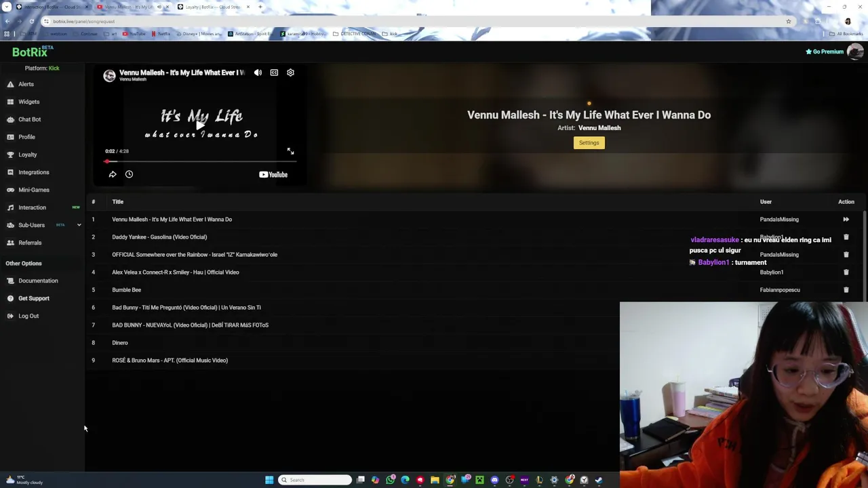This screenshot has height=488, width=868.
Task: Click the profile avatar top right
Action: click(x=855, y=52)
